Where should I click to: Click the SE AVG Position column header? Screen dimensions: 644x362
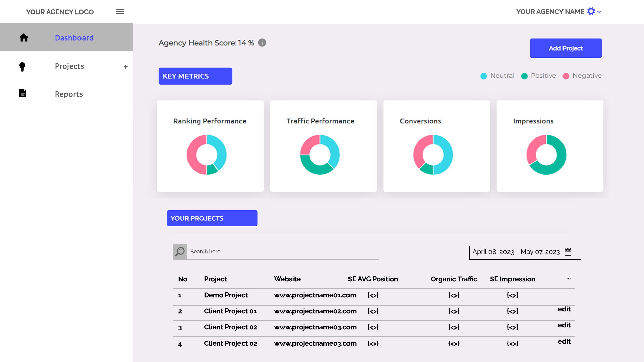click(x=373, y=279)
